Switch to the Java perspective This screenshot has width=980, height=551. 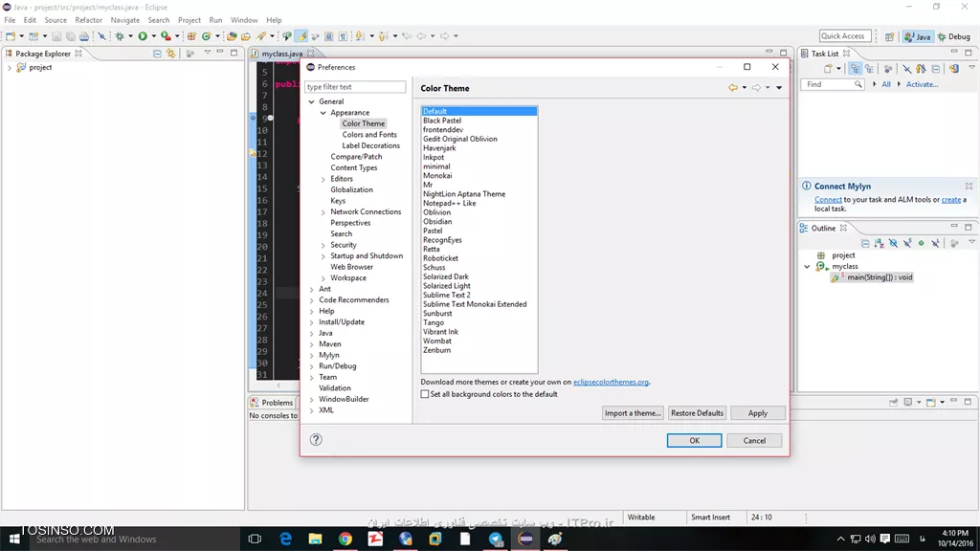pyautogui.click(x=918, y=37)
